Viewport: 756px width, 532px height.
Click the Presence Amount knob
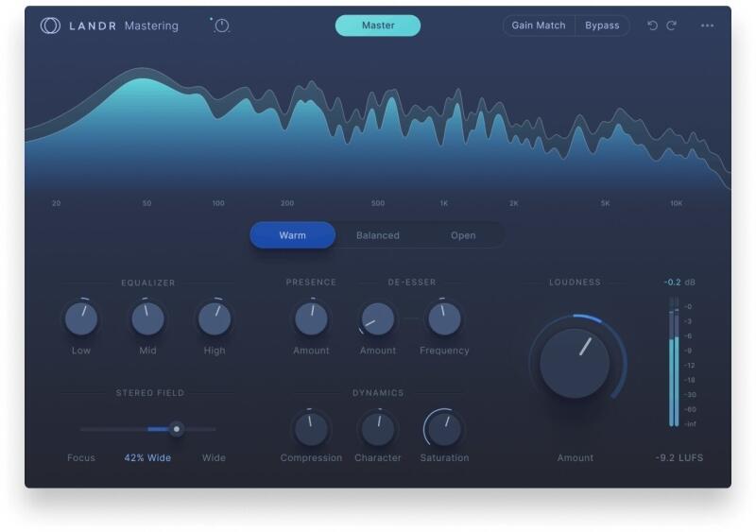point(311,319)
